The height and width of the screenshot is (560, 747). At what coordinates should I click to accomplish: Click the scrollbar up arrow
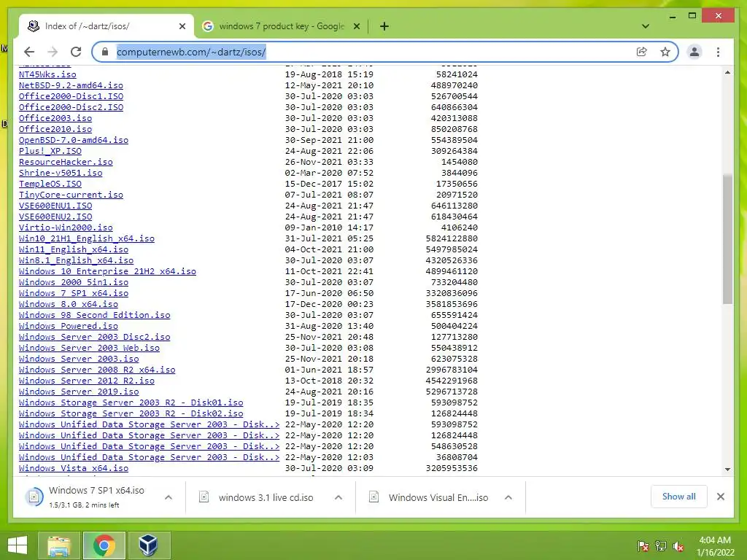pyautogui.click(x=727, y=72)
